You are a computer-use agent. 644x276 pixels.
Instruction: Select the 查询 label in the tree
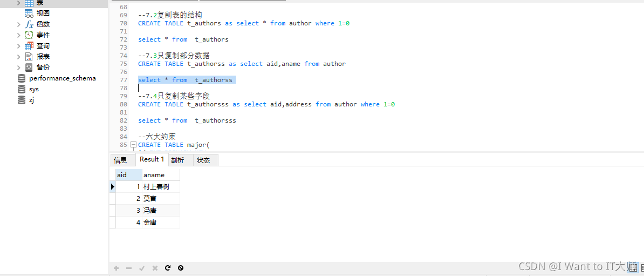click(x=43, y=46)
